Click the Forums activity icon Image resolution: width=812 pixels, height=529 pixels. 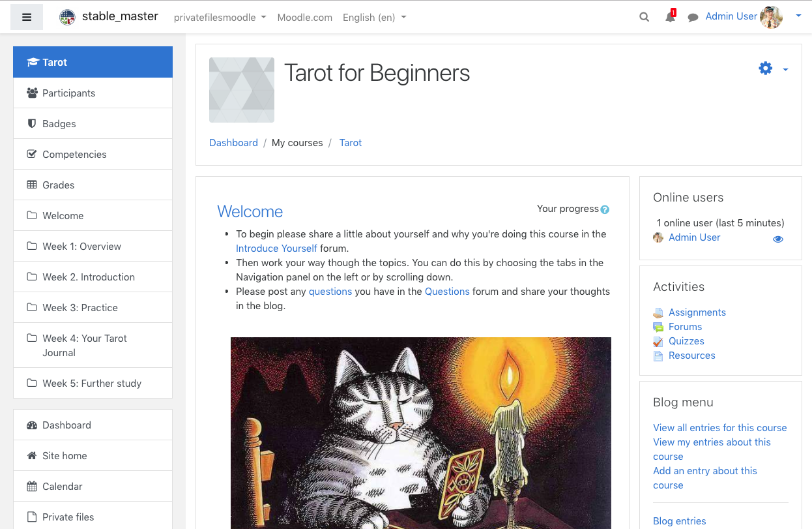[x=658, y=327]
